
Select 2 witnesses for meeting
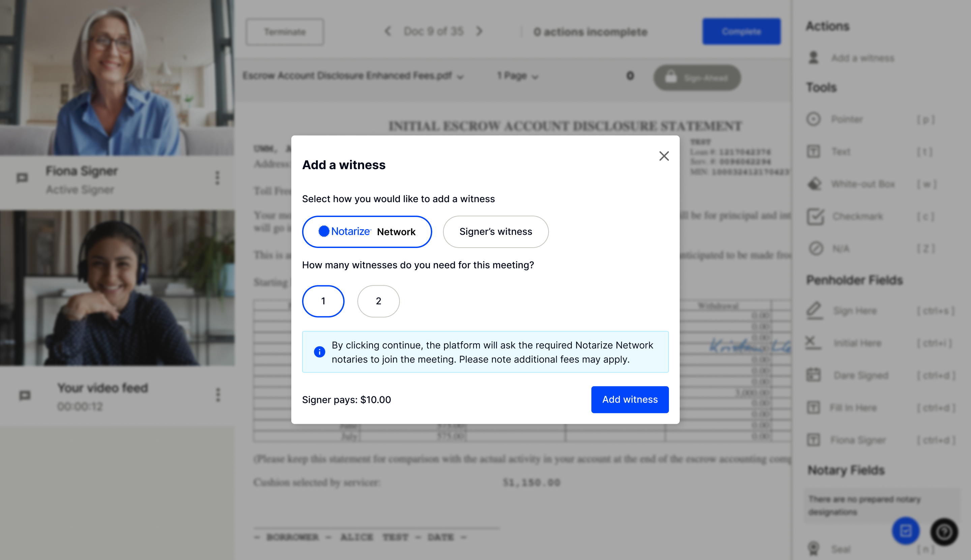pos(378,301)
